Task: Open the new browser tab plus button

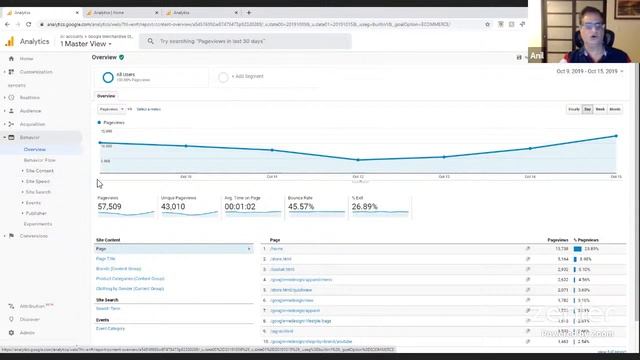Action: [249, 13]
